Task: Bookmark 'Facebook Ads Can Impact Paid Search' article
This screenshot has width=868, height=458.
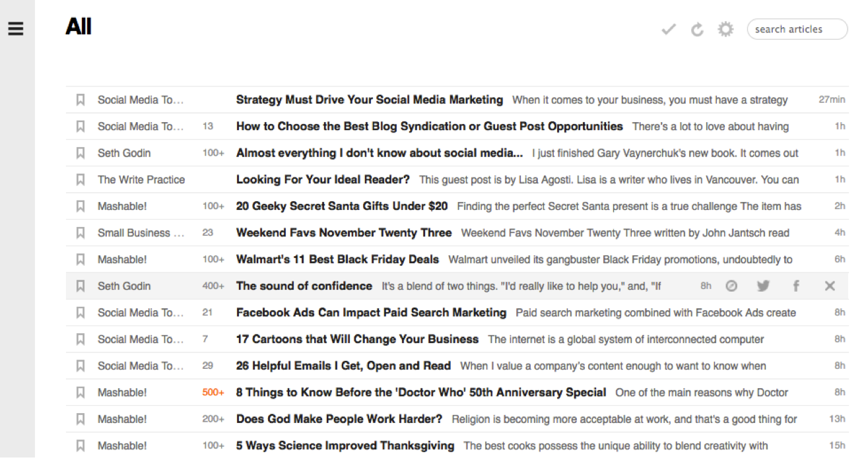Action: click(81, 312)
